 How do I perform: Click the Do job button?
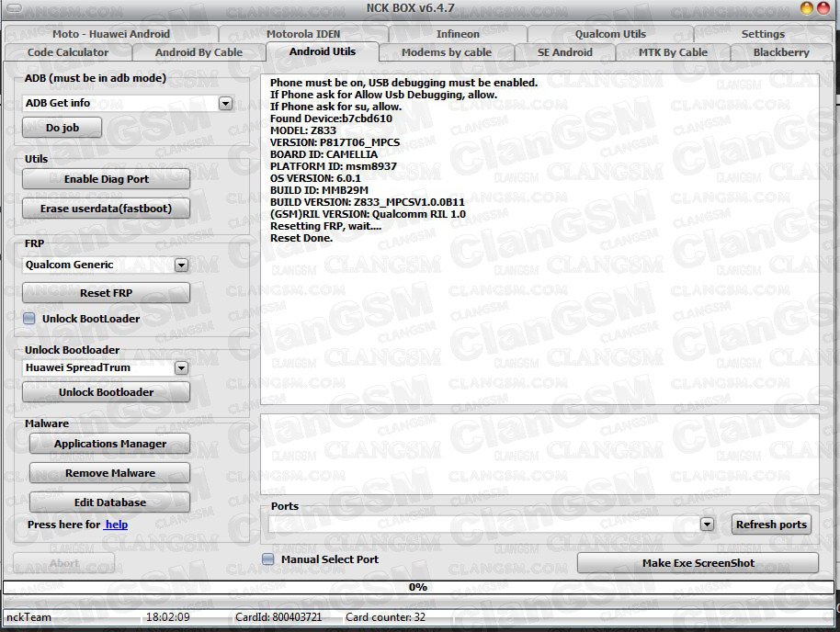(x=62, y=128)
